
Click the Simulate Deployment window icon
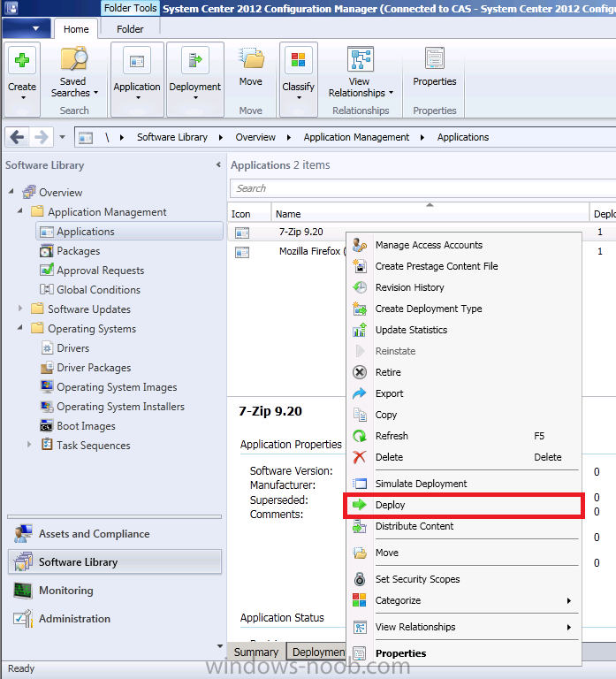tap(360, 484)
